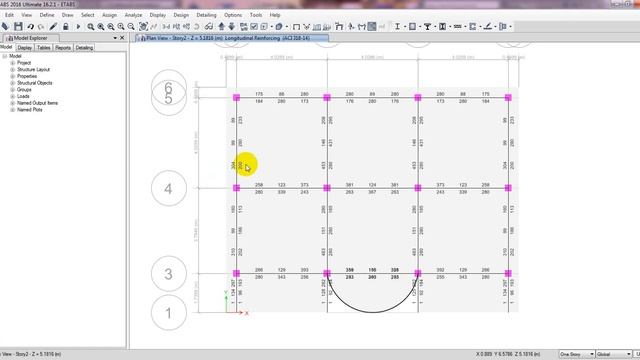Open the Help menu
Screen dimensions: 640x360
(x=275, y=15)
